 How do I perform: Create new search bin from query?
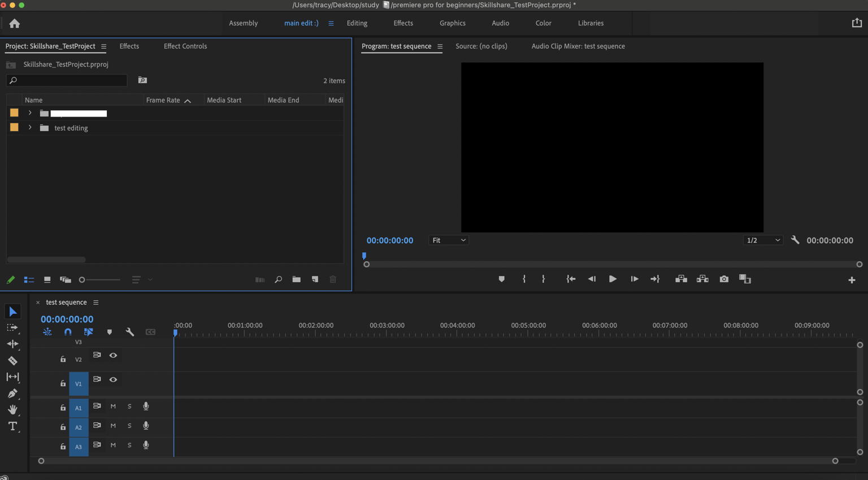142,80
